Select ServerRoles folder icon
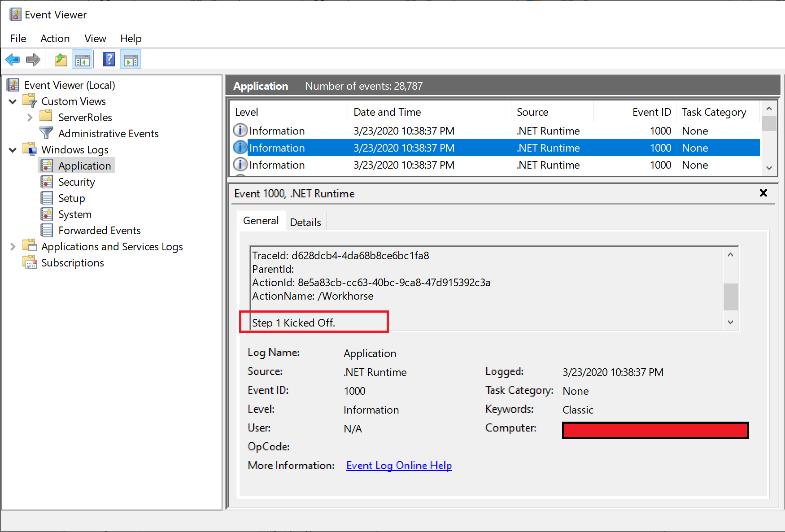Viewport: 785px width, 532px height. [46, 117]
